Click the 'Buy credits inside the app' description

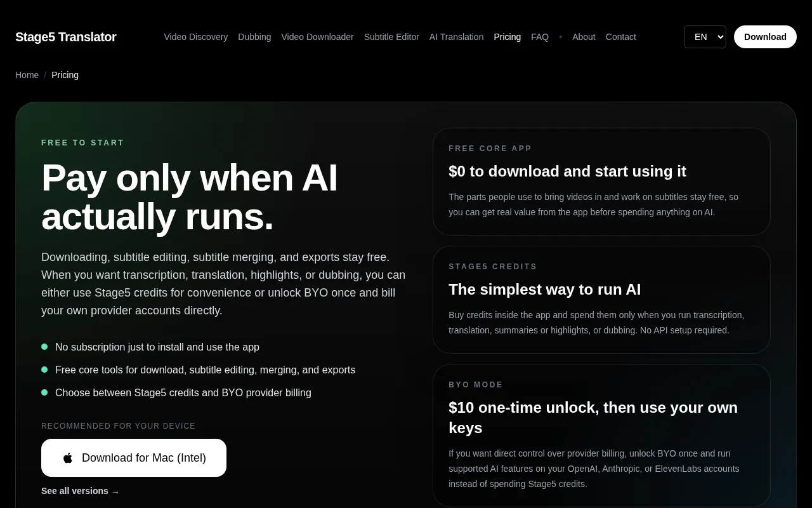(596, 323)
